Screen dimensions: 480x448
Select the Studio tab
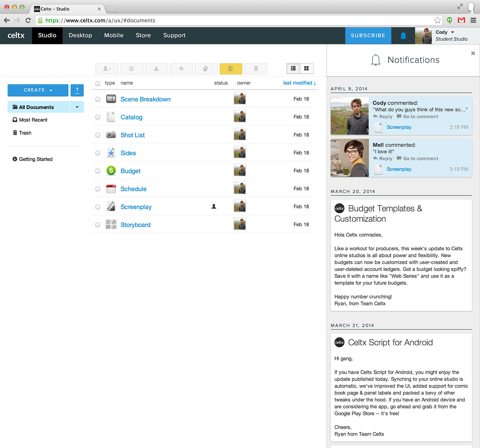click(47, 36)
